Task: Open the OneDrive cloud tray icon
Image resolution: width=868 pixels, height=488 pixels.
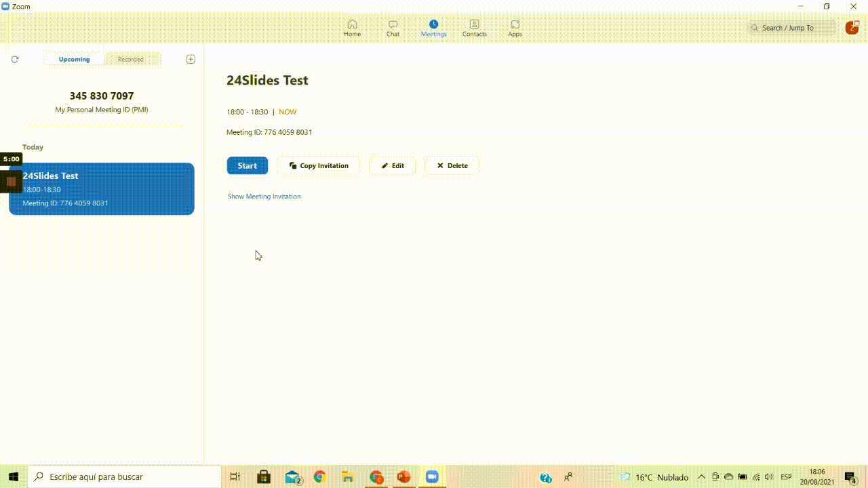Action: point(728,477)
